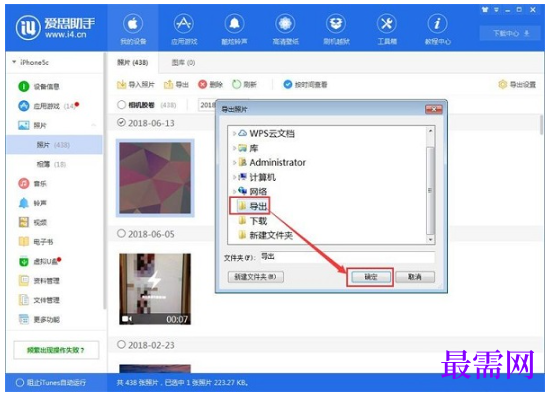Open the title bar dropdown menu arrow
Viewport: 553px width, 396px height.
point(496,10)
